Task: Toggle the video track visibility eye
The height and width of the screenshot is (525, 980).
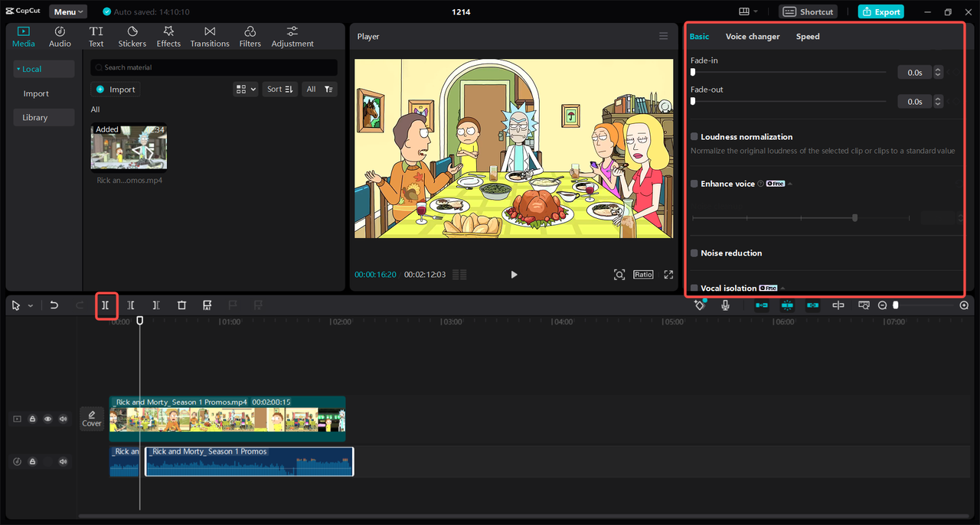Action: coord(47,419)
